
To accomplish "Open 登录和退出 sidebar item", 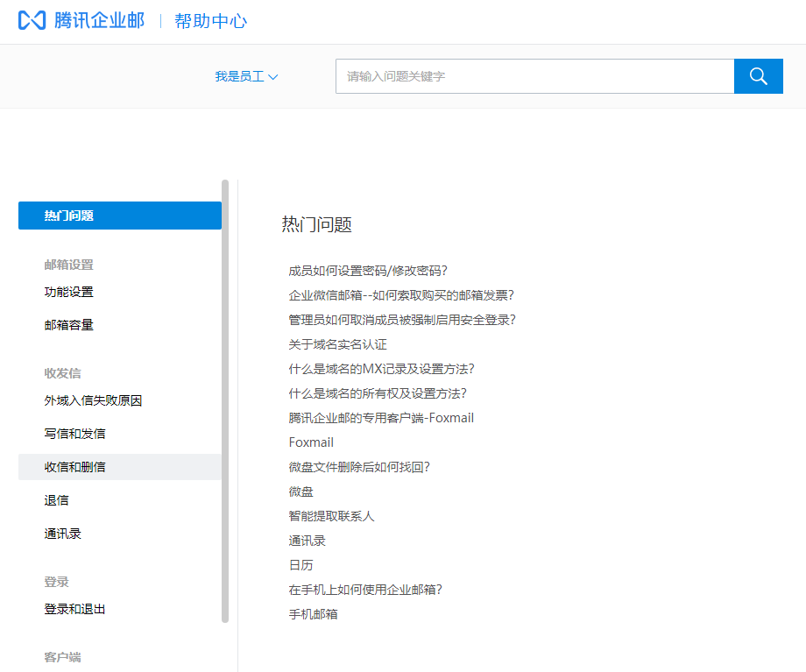I will click(75, 609).
